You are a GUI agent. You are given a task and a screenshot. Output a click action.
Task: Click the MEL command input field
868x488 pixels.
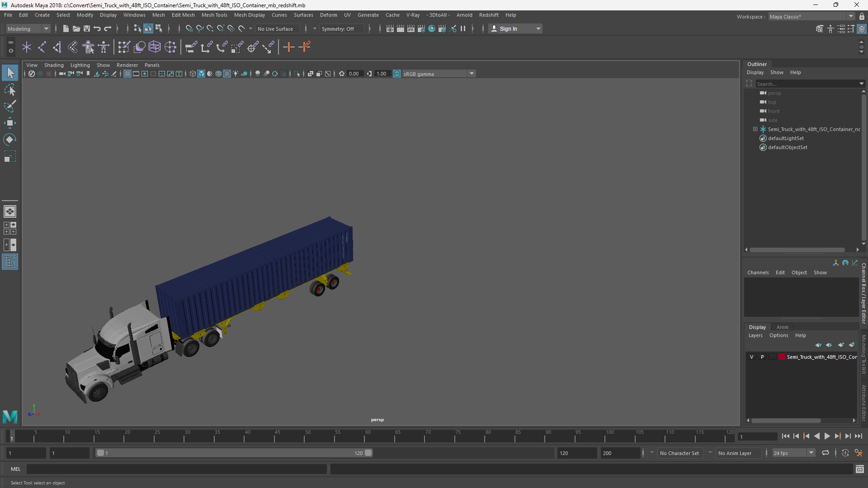click(176, 469)
